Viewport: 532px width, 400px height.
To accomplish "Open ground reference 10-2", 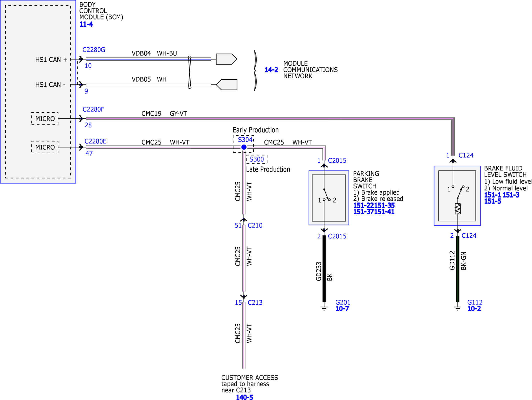I will [474, 309].
